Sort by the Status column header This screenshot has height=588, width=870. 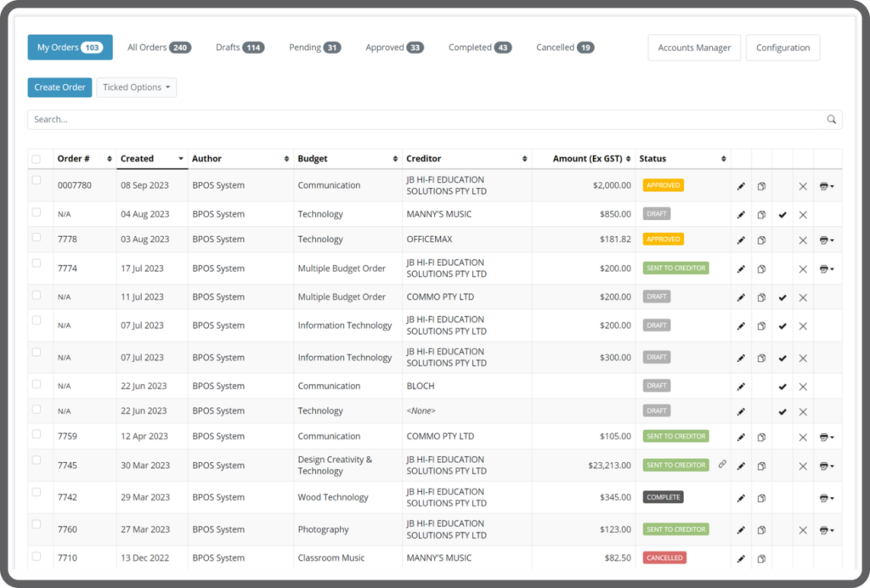682,159
